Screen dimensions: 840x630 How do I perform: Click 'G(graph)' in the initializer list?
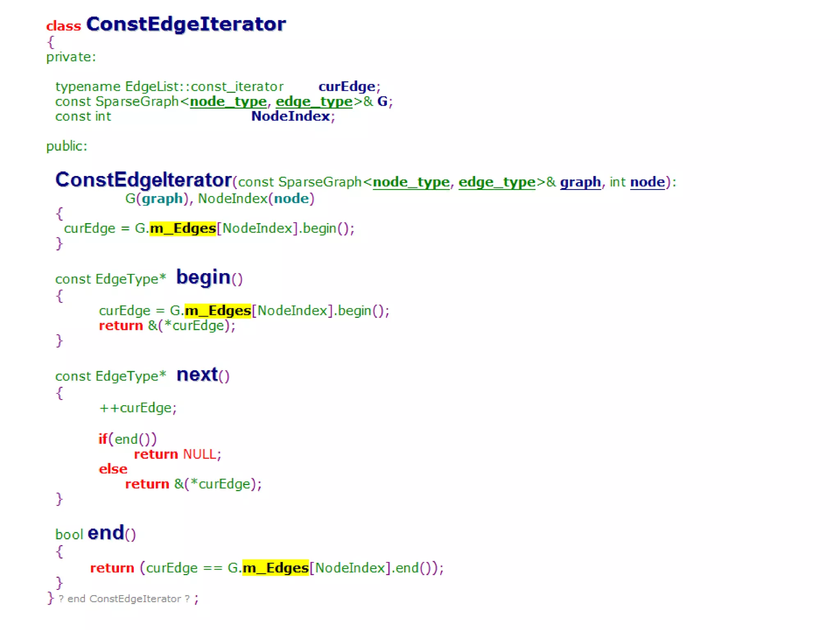tap(157, 199)
